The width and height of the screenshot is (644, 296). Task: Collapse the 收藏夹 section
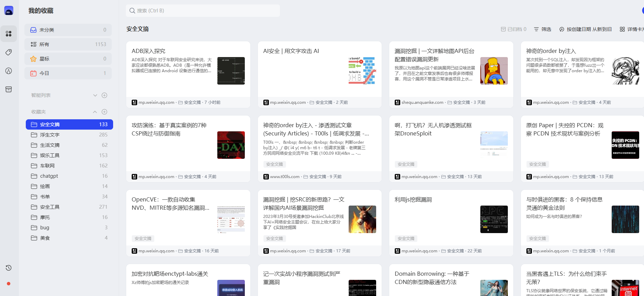point(95,112)
